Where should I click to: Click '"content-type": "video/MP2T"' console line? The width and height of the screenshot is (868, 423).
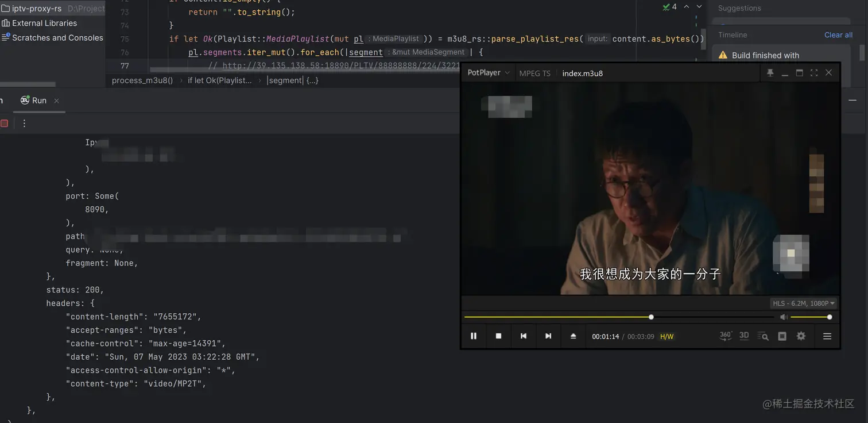pos(135,383)
